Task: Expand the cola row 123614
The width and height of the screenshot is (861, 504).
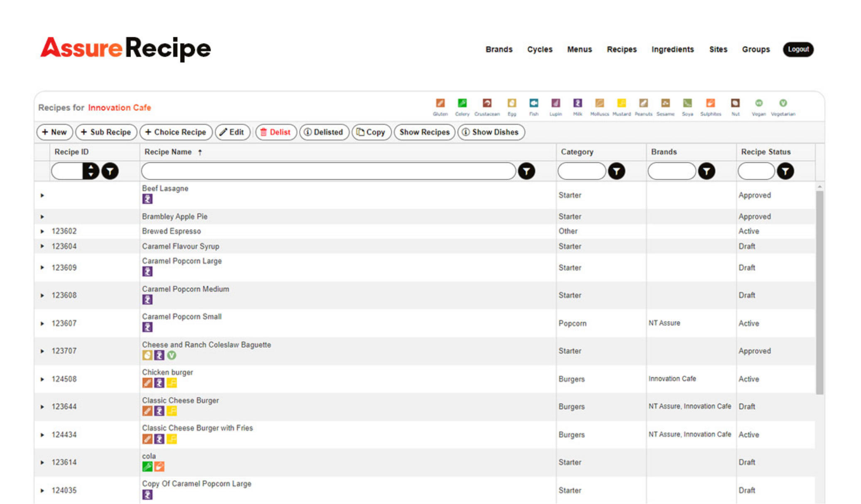Action: pyautogui.click(x=42, y=462)
